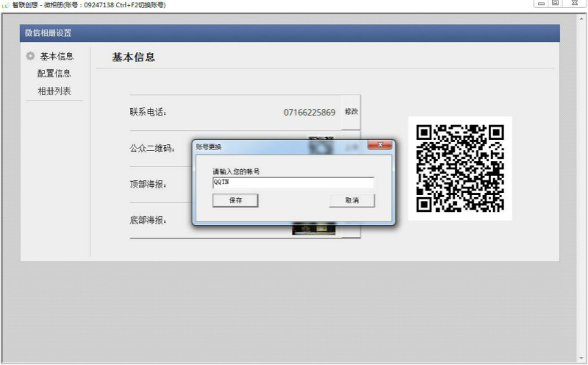588x365 pixels.
Task: Click 修改 button next to phone number
Action: pyautogui.click(x=351, y=112)
